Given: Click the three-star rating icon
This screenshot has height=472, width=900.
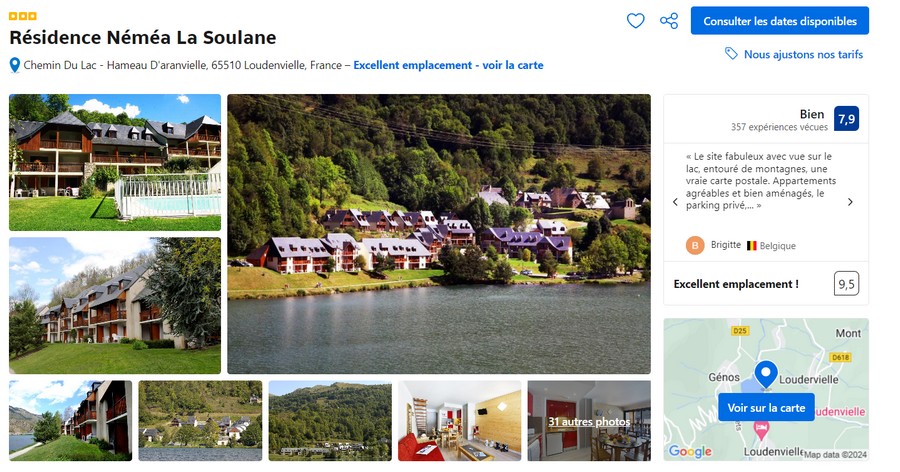Looking at the screenshot, I should [x=23, y=16].
